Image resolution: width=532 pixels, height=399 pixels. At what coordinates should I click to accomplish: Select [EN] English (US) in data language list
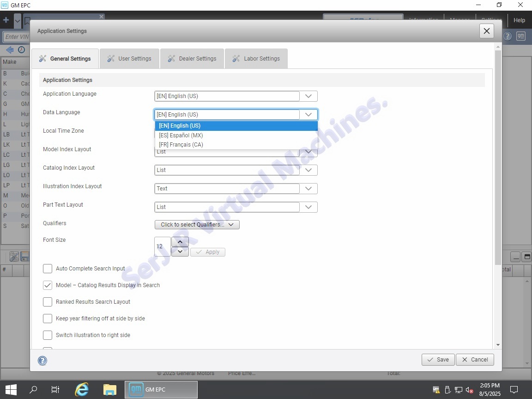[236, 126]
